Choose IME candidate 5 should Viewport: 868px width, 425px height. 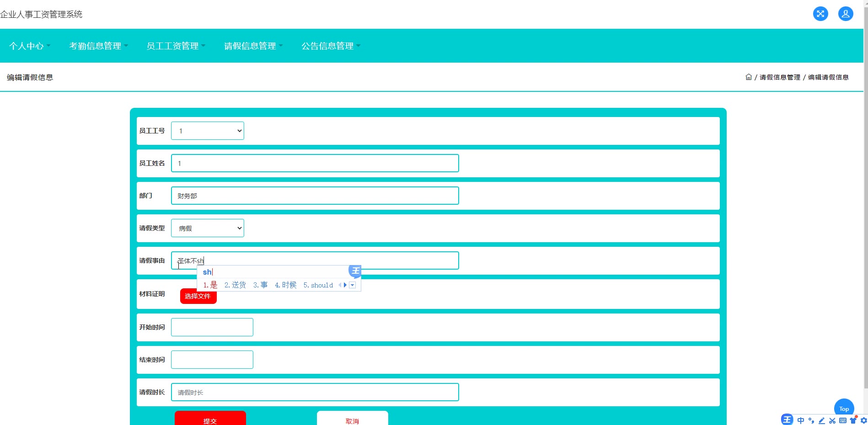point(318,285)
